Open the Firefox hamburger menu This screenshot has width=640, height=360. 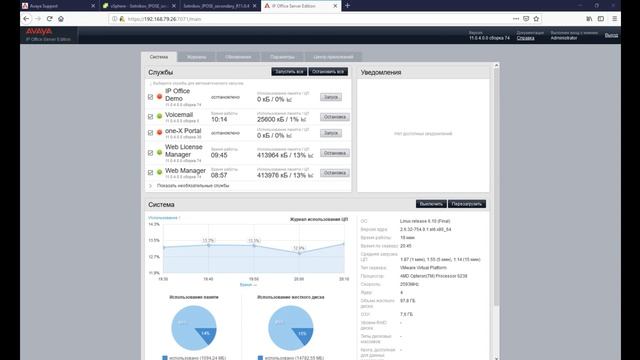(614, 19)
